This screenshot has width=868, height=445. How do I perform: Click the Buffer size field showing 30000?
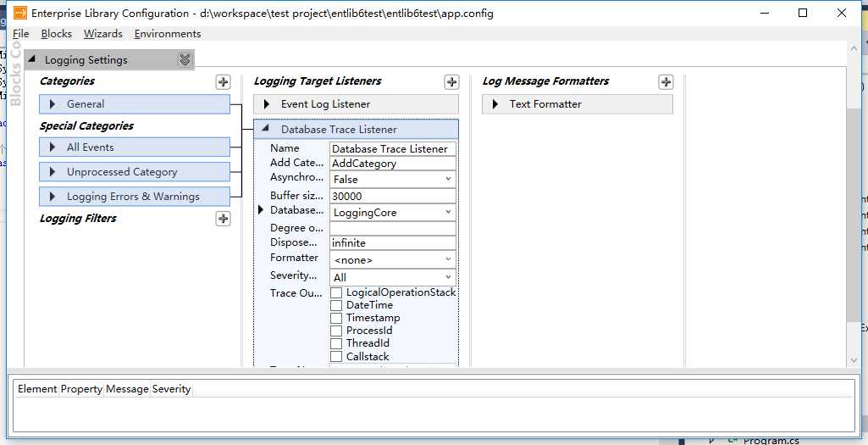click(393, 196)
